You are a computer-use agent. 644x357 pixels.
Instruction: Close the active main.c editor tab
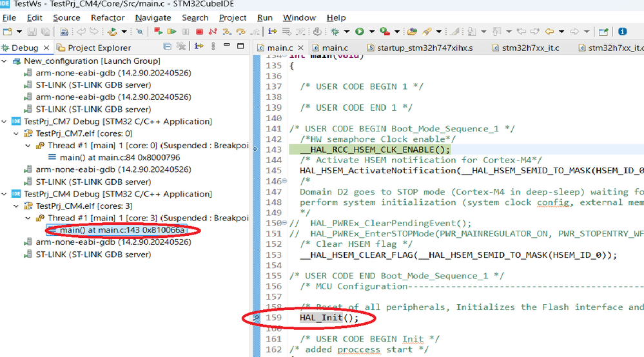[300, 48]
